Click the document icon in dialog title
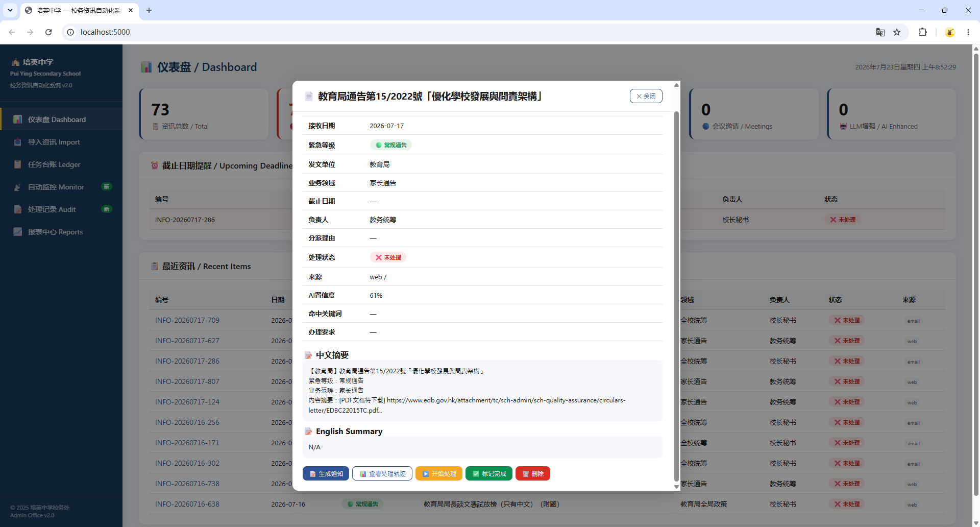 tap(309, 96)
